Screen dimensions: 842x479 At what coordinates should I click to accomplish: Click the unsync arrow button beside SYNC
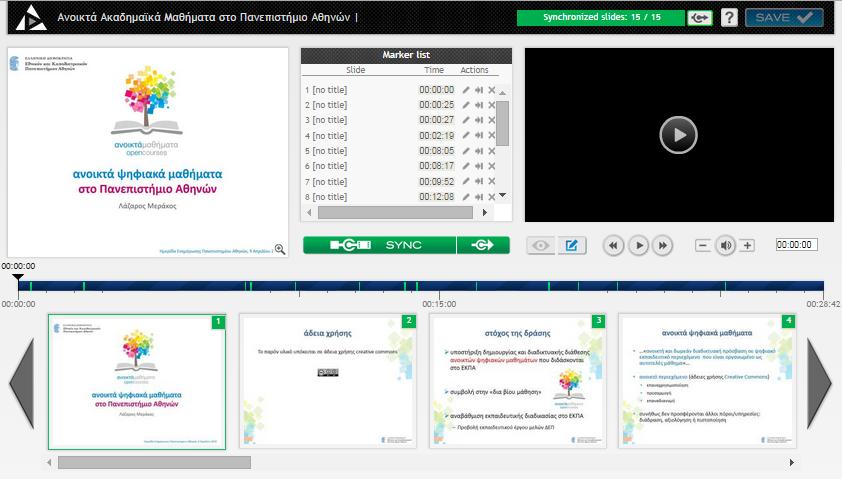(483, 245)
